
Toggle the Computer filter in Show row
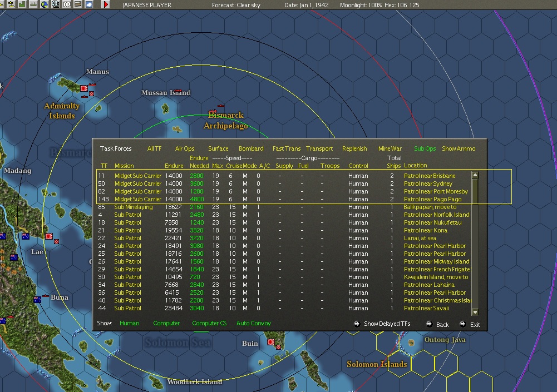tap(166, 323)
